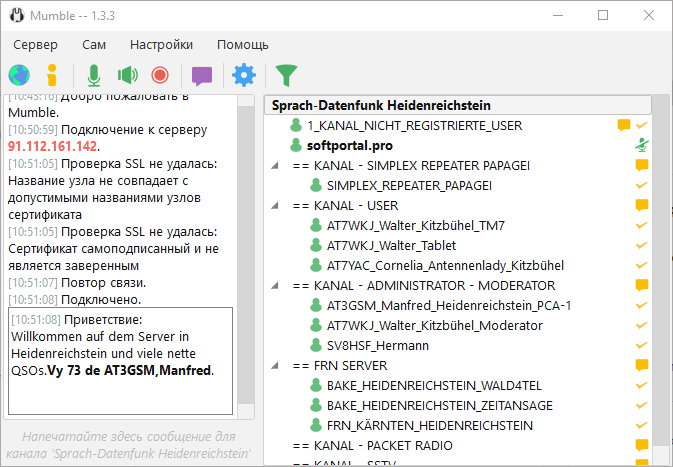Open the Сам menu
The height and width of the screenshot is (467, 673).
tap(94, 45)
